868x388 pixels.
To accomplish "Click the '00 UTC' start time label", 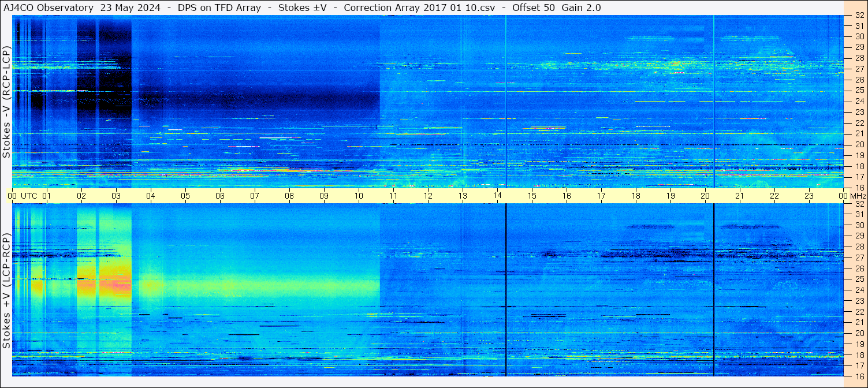I will [x=23, y=196].
